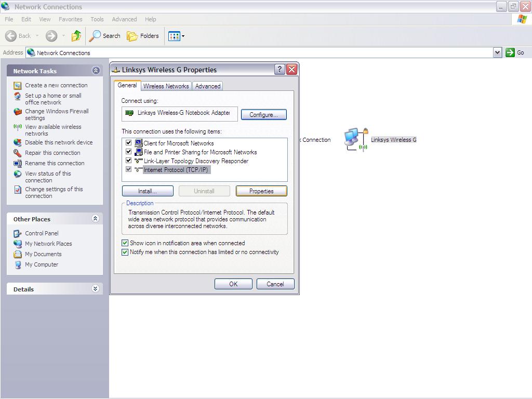Open the Tools menu
The width and height of the screenshot is (532, 399).
coord(97,19)
